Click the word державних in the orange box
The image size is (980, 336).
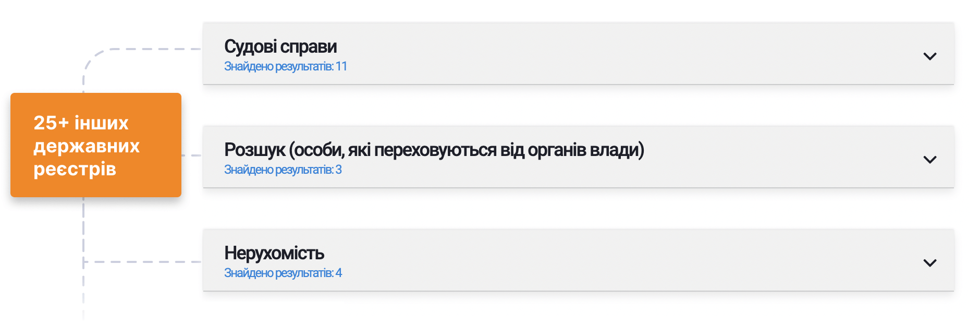87,146
